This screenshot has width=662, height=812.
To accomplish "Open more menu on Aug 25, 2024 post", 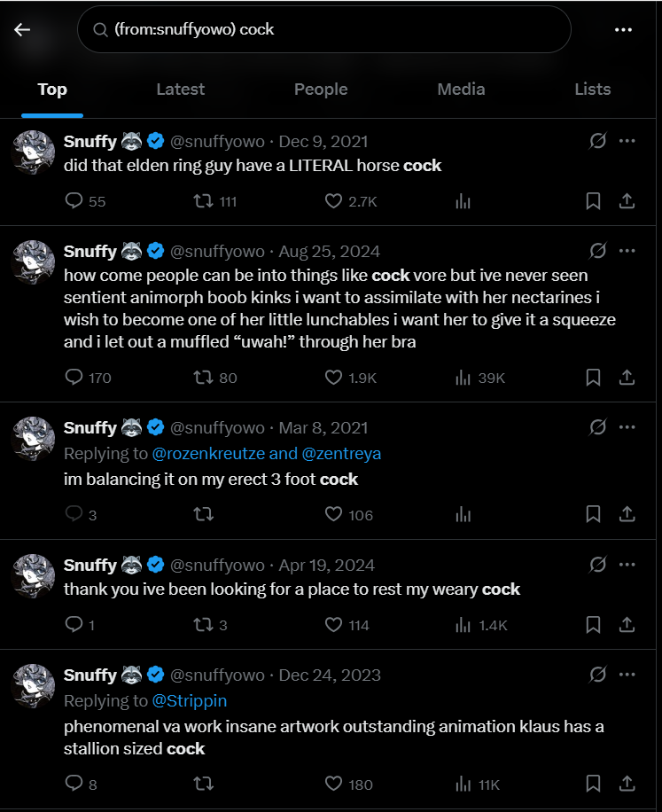I will tap(627, 251).
